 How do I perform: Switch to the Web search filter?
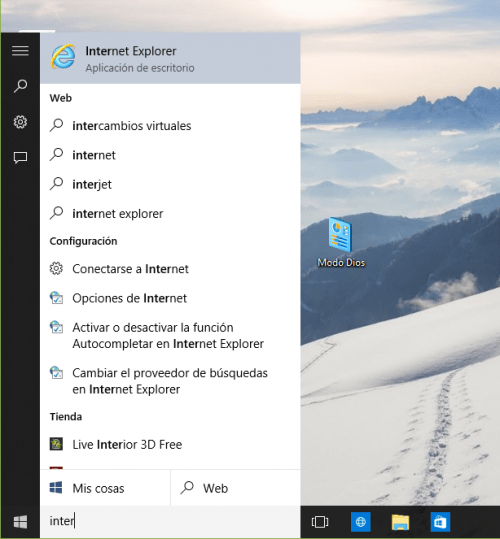[235, 488]
